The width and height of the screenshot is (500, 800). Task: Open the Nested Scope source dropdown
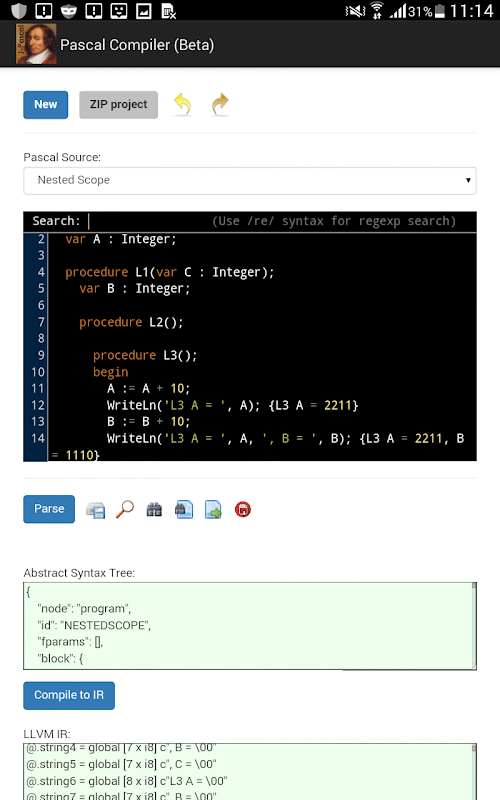250,180
